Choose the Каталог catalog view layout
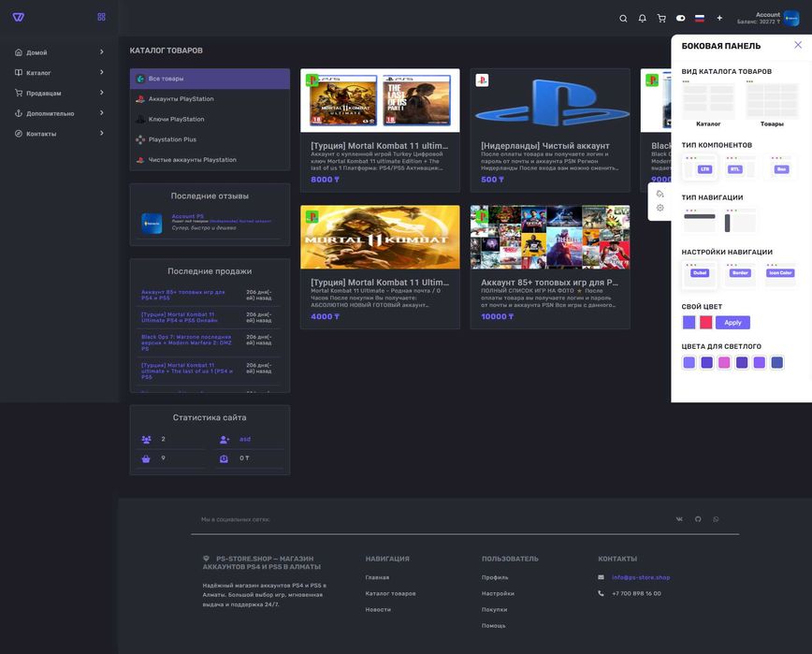 click(708, 104)
